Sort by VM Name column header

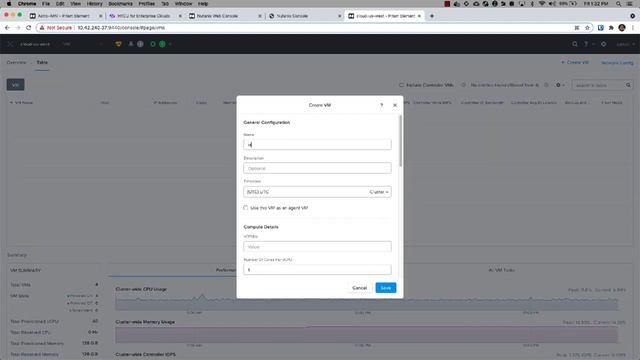pyautogui.click(x=24, y=102)
